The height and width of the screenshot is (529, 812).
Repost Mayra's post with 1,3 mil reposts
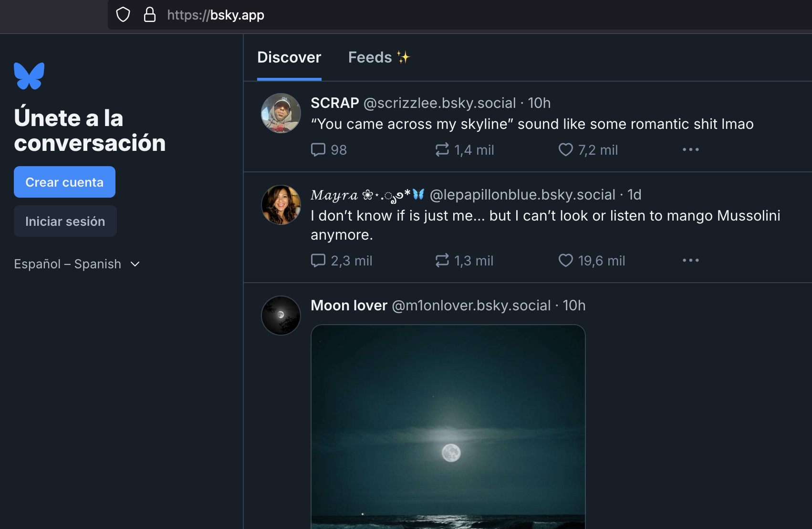coord(442,261)
